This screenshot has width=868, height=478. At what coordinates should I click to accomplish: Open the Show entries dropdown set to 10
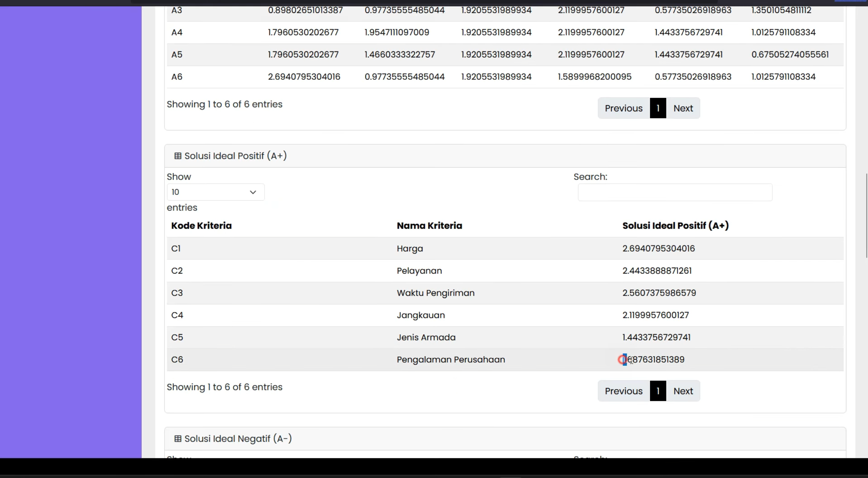tap(215, 192)
